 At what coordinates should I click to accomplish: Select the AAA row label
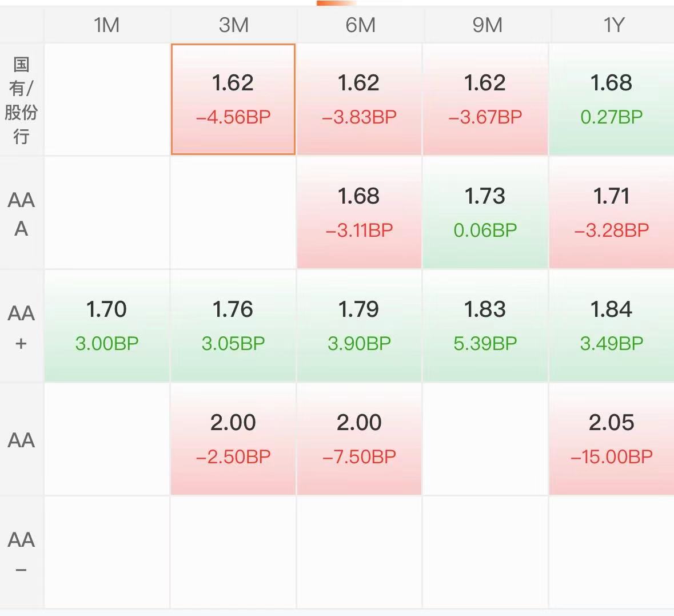[22, 213]
